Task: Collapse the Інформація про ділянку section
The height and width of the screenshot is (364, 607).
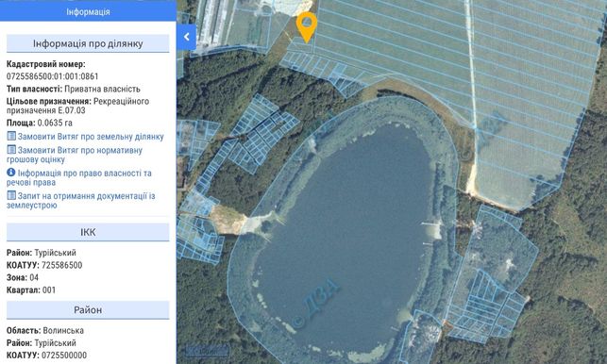Action: (88, 43)
